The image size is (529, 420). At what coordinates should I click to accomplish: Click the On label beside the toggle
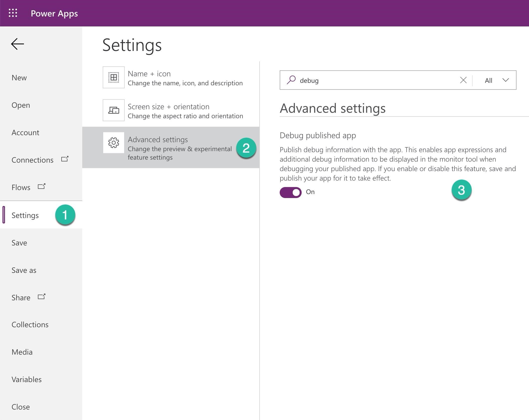(x=310, y=192)
